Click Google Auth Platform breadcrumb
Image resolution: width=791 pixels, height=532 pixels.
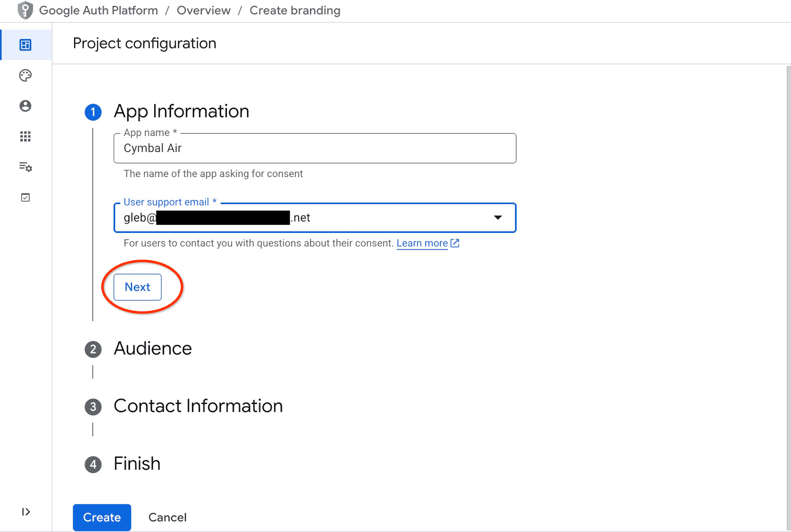(98, 10)
